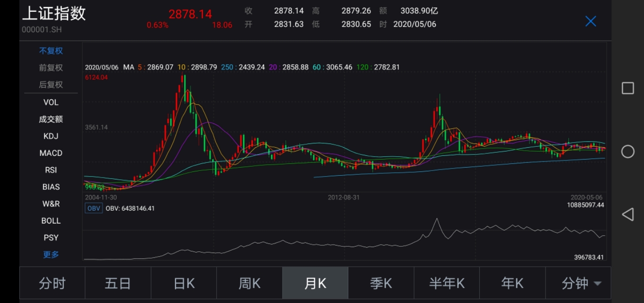This screenshot has height=303, width=644.
Task: Switch to the MACD indicator
Action: (51, 153)
